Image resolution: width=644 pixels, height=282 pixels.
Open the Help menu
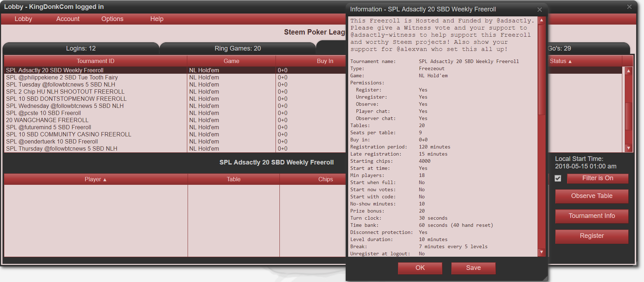pos(157,19)
